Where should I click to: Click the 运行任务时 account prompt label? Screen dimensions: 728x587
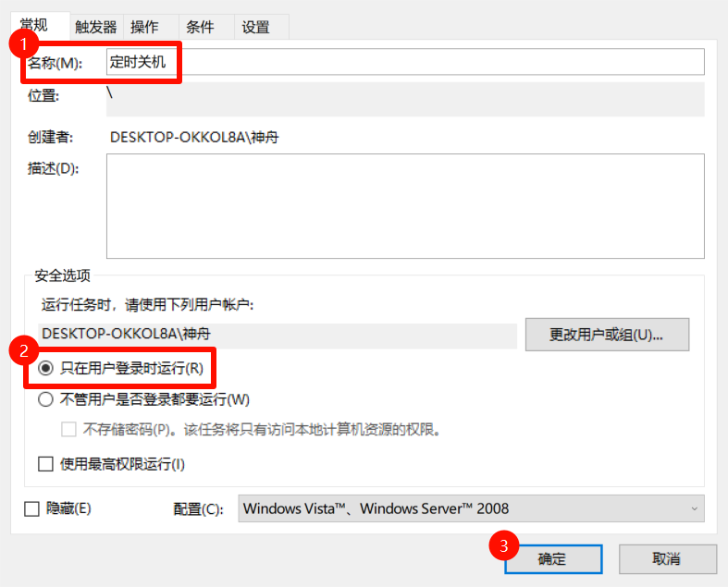click(148, 305)
